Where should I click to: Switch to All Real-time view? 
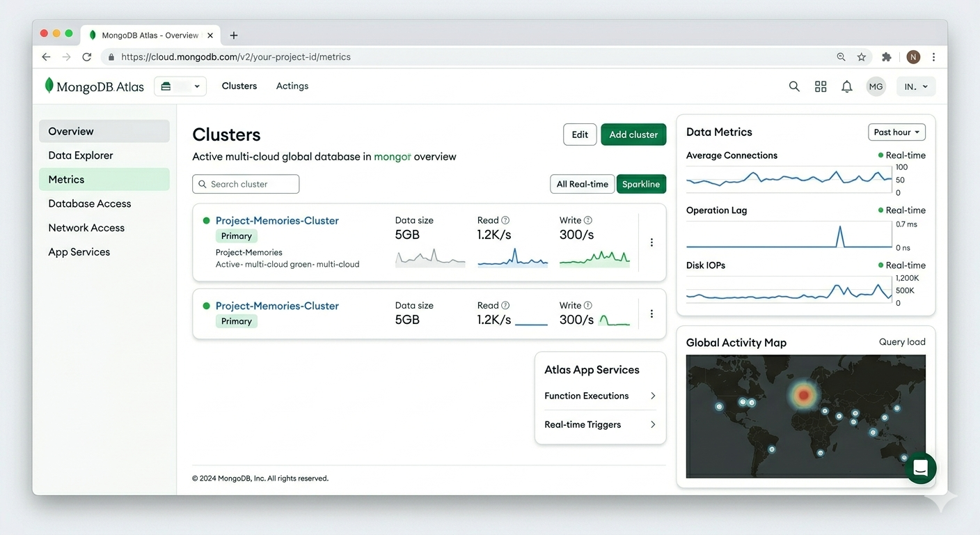point(582,184)
